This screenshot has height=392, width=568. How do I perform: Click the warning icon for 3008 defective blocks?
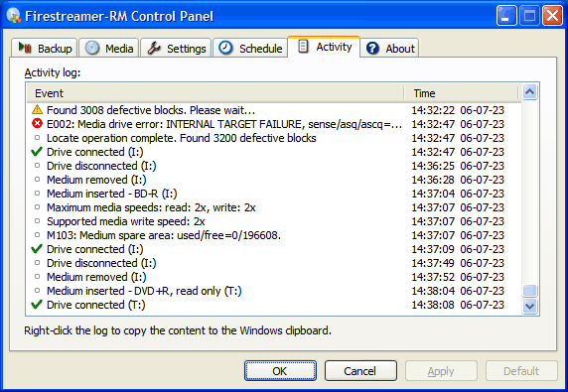click(37, 110)
